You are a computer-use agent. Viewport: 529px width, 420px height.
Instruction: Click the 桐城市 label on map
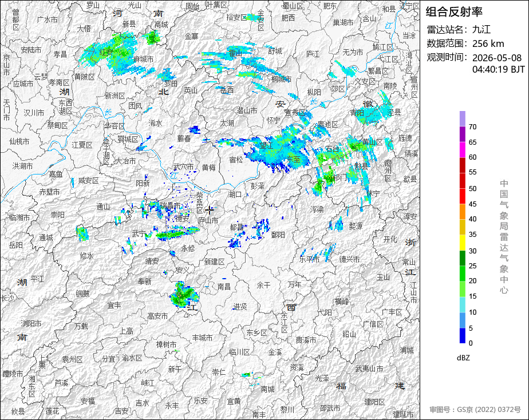[x=281, y=79]
